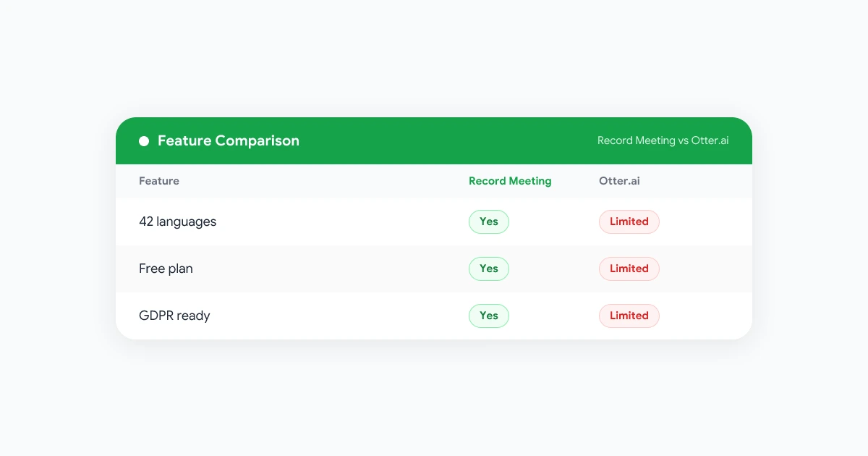
Task: Click the white dot beside Feature Comparison
Action: (144, 141)
